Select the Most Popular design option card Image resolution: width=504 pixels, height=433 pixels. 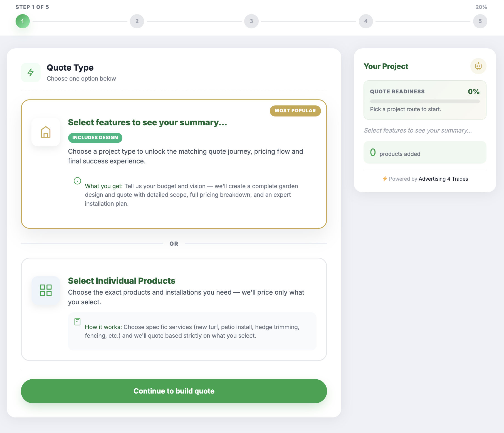[x=174, y=164]
